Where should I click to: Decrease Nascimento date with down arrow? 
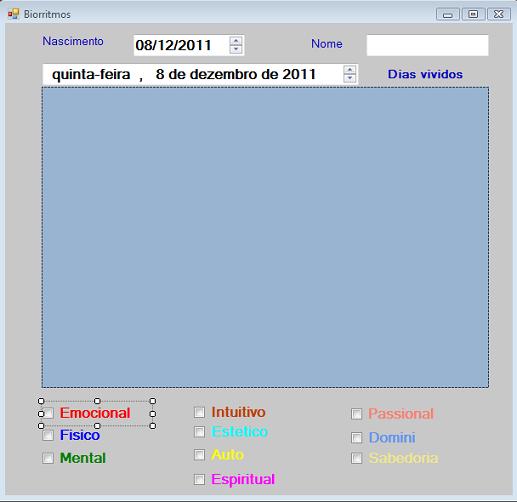tap(236, 49)
